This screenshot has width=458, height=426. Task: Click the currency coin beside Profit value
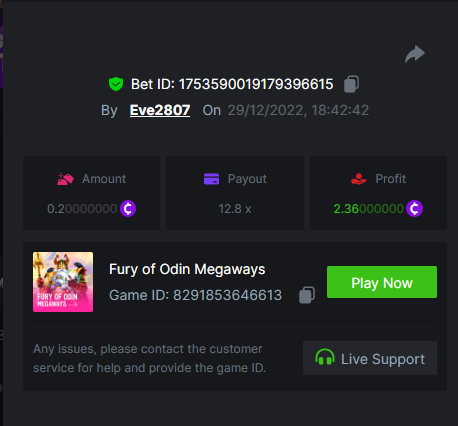tap(414, 209)
